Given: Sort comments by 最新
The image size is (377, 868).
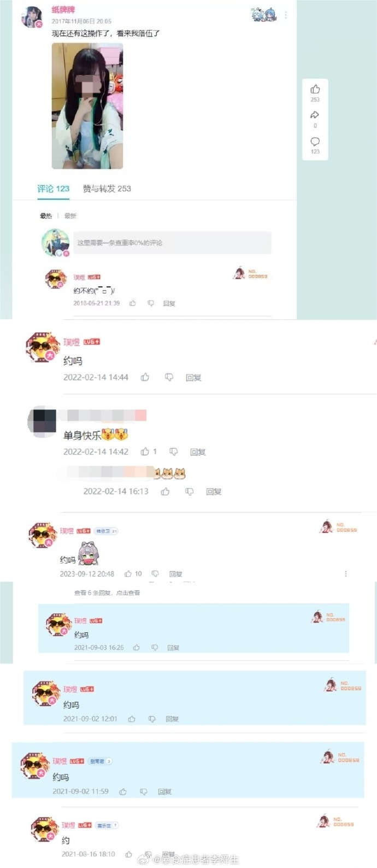Looking at the screenshot, I should tap(70, 216).
